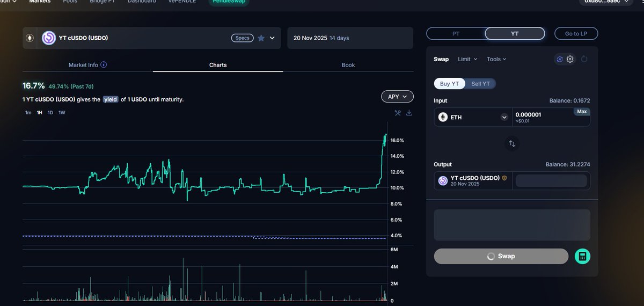Choose the Sell YT option
The height and width of the screenshot is (306, 644).
tap(480, 84)
